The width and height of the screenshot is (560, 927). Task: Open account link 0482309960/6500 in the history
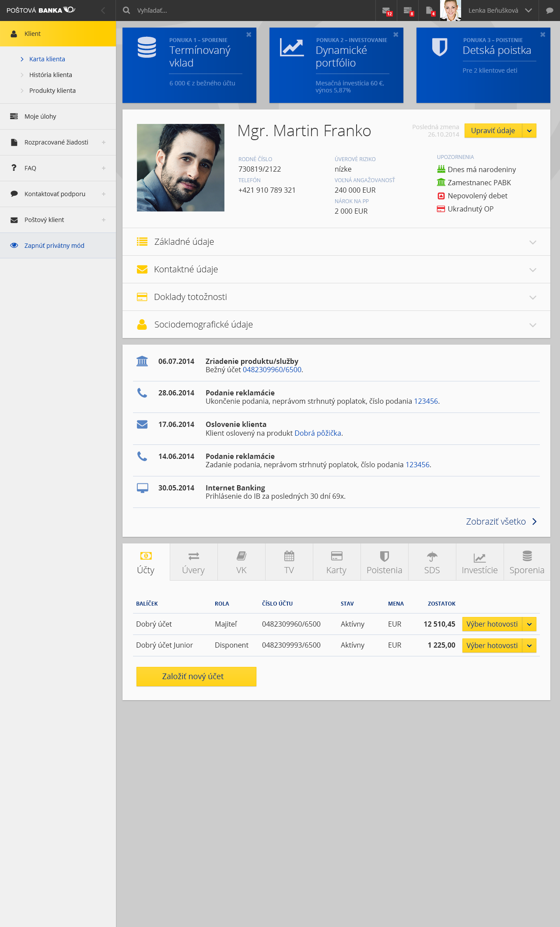[272, 370]
